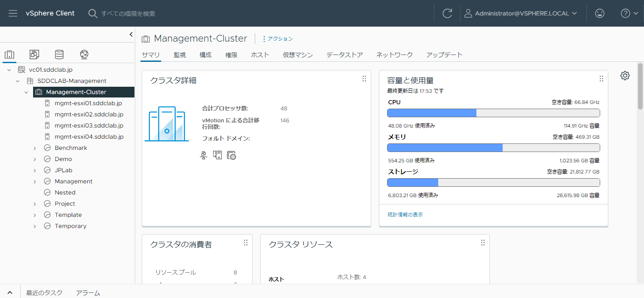Click the vertical scrollbar on the right
644x298 pixels.
(x=640, y=86)
